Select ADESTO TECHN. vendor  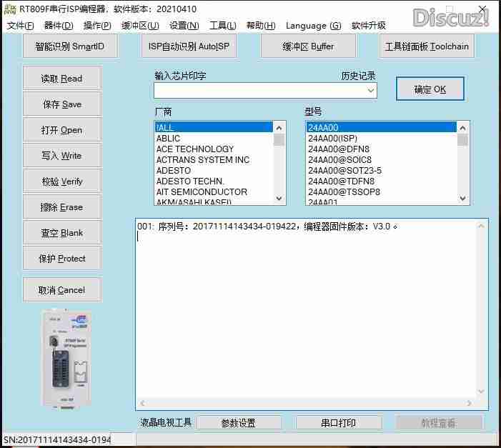(x=214, y=181)
